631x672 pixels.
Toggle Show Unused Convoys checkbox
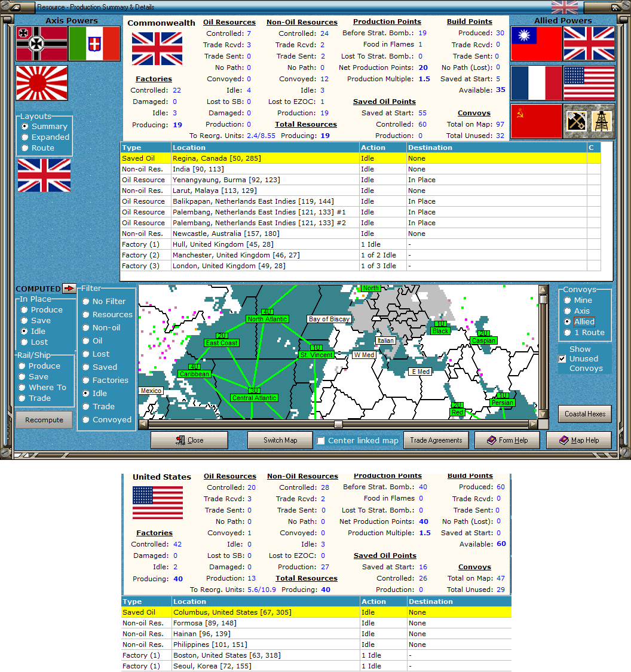click(x=562, y=359)
